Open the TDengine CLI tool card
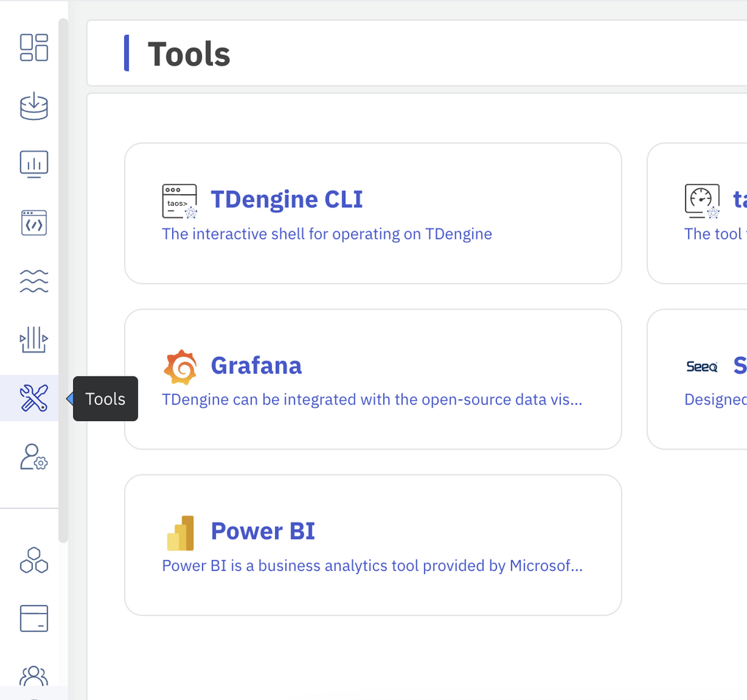747x700 pixels. [373, 213]
